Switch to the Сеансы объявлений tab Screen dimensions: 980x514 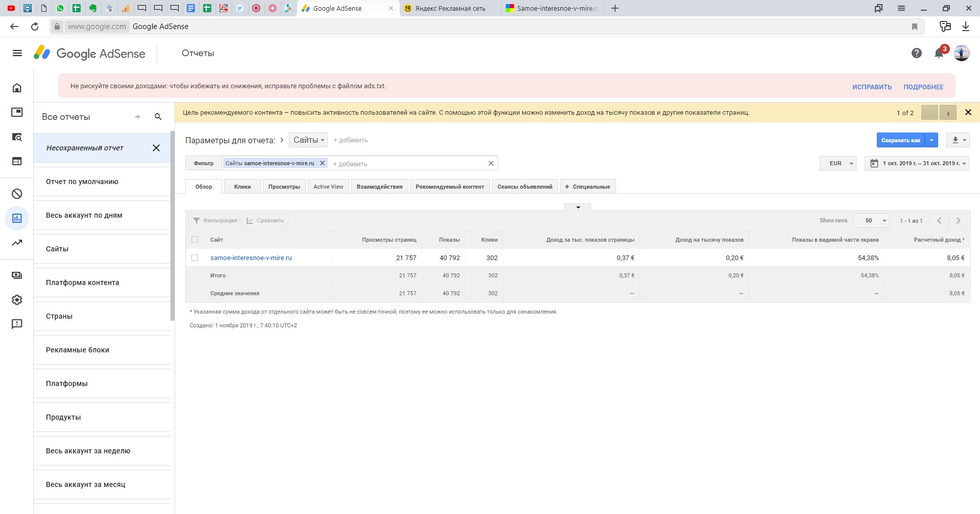click(x=525, y=187)
